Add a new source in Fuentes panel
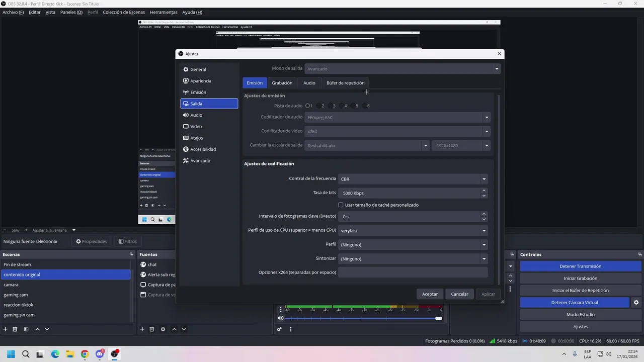Screen dimensions: 644x362 [x=142, y=329]
